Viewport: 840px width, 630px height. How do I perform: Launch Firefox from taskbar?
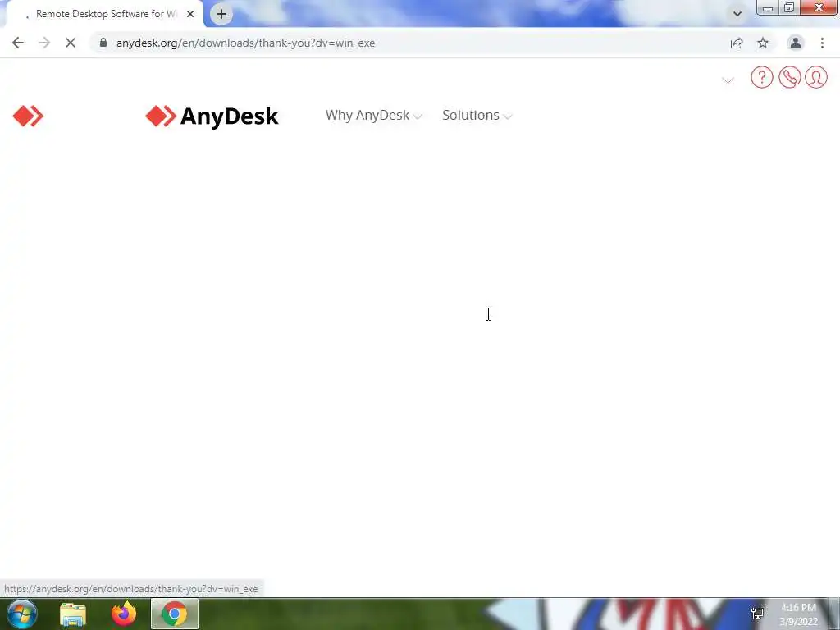pyautogui.click(x=124, y=614)
